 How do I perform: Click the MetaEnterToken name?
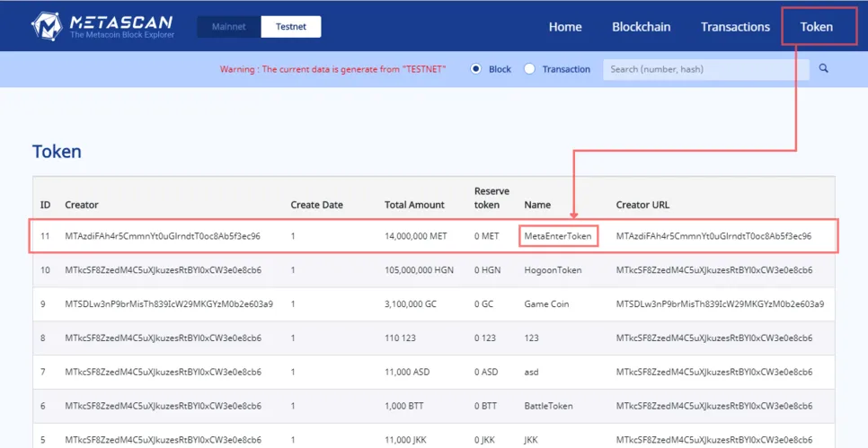pyautogui.click(x=558, y=236)
